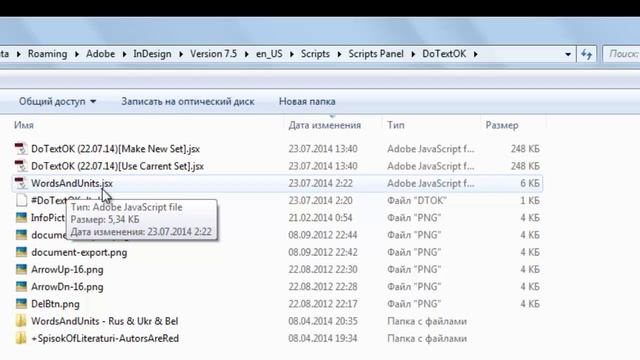Viewport: 640px width, 360px height.
Task: Select the DelBtn.png file name
Action: pyautogui.click(x=56, y=304)
